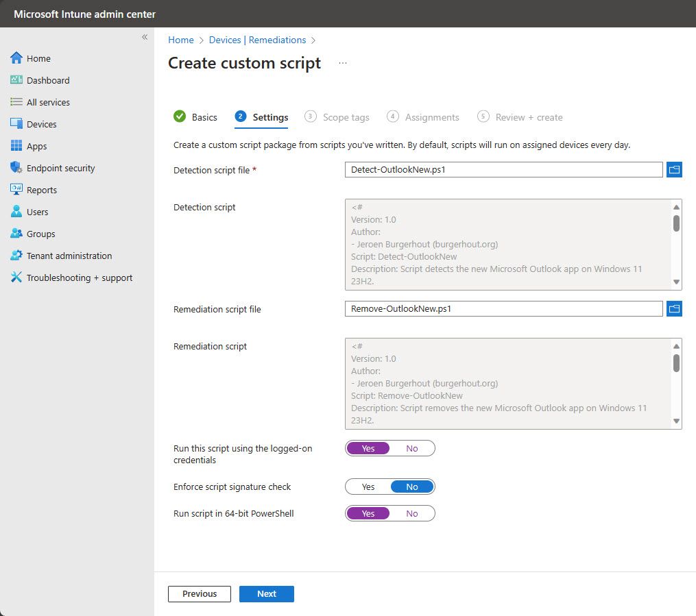
Task: Jump to the Review + create step
Action: [x=520, y=117]
